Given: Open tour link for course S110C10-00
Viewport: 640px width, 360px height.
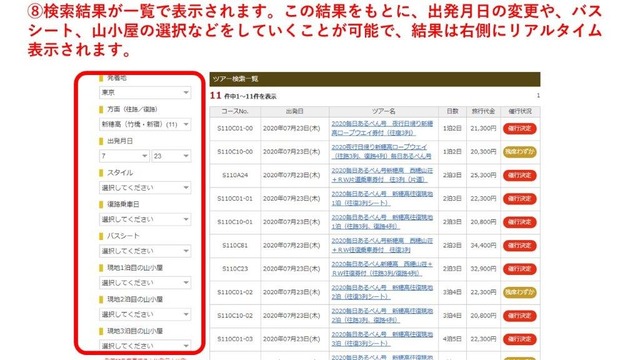Looking at the screenshot, I should pos(381,151).
